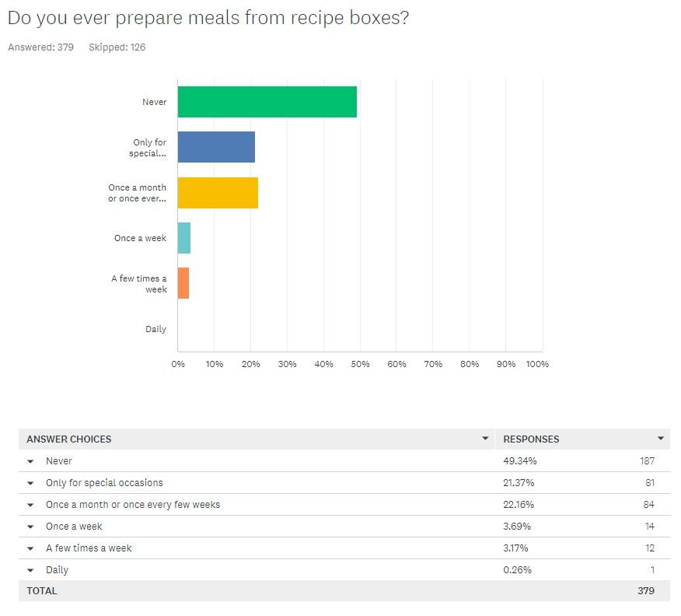Viewport: 681px width, 616px height.
Task: Click the RESPONSES column header
Action: click(531, 439)
